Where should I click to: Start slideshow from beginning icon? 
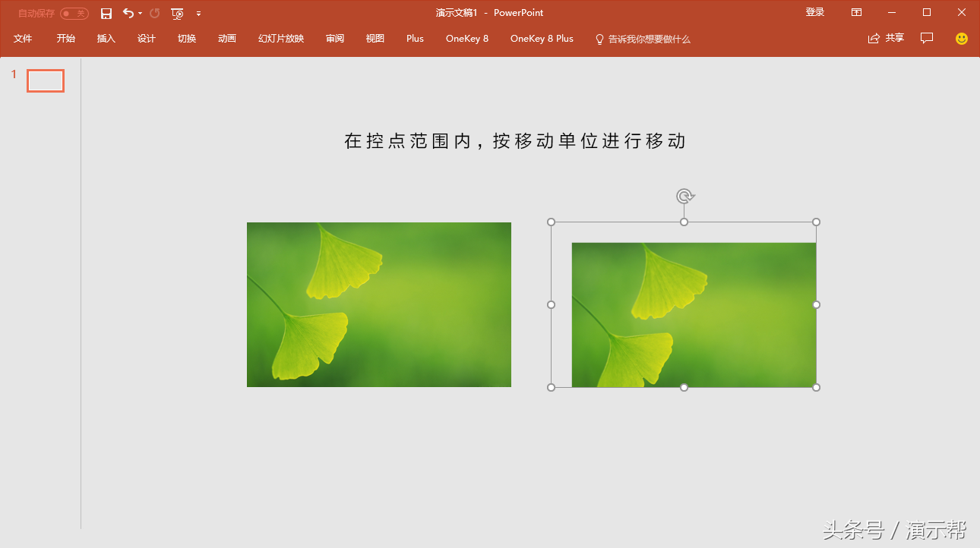pos(177,14)
